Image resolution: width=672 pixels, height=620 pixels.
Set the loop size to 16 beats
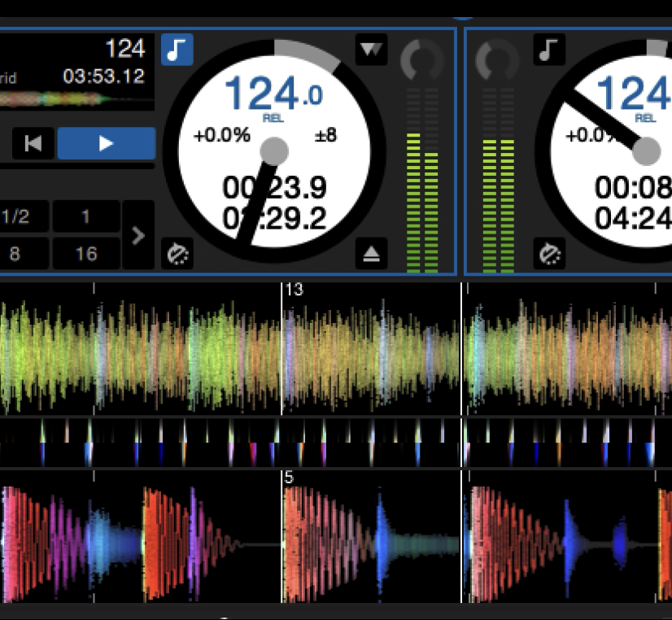click(x=86, y=254)
